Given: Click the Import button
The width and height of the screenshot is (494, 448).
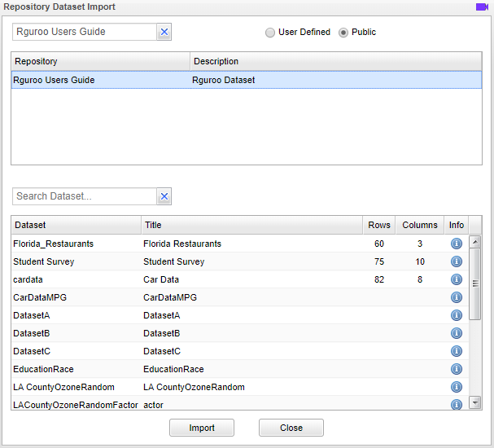Looking at the screenshot, I should 202,428.
